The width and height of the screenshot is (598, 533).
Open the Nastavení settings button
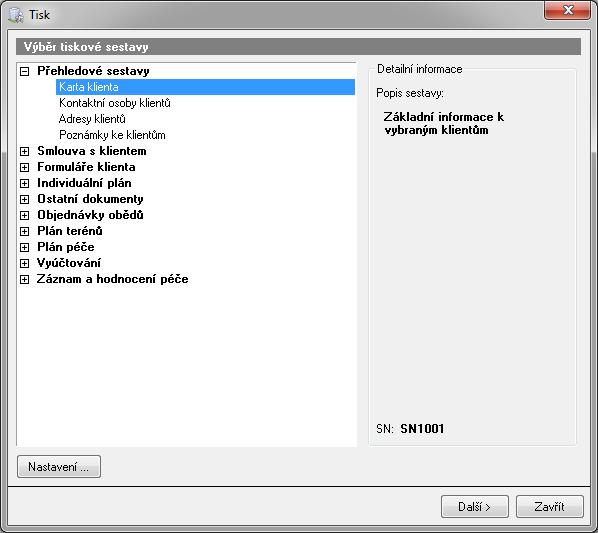(59, 467)
